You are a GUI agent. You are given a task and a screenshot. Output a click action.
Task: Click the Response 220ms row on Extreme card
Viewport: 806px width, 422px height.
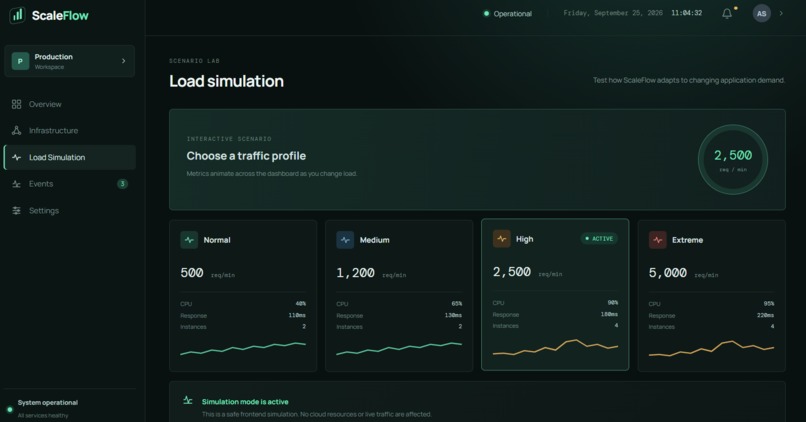711,315
